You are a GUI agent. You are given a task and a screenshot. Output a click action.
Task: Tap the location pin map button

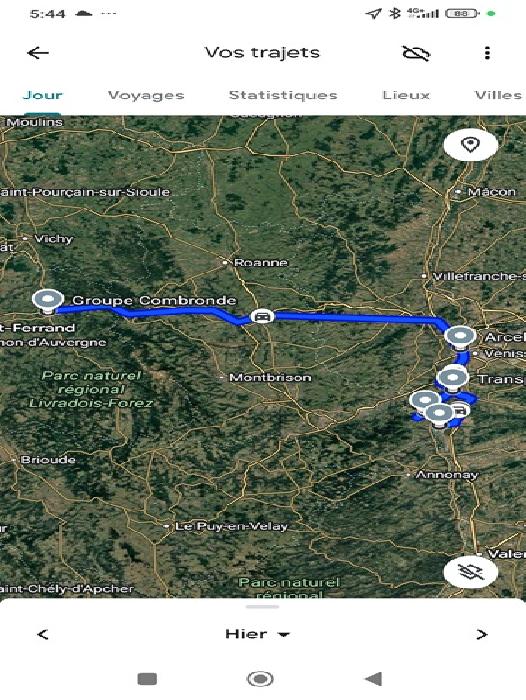(471, 145)
